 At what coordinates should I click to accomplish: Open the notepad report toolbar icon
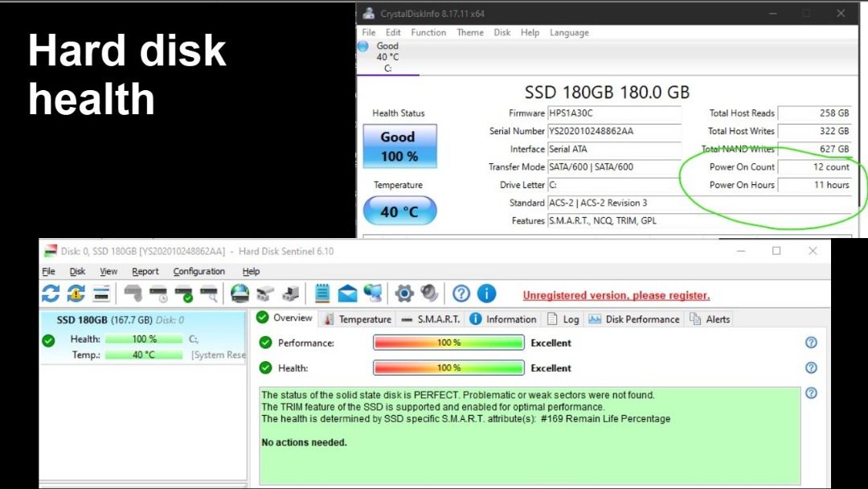(322, 294)
